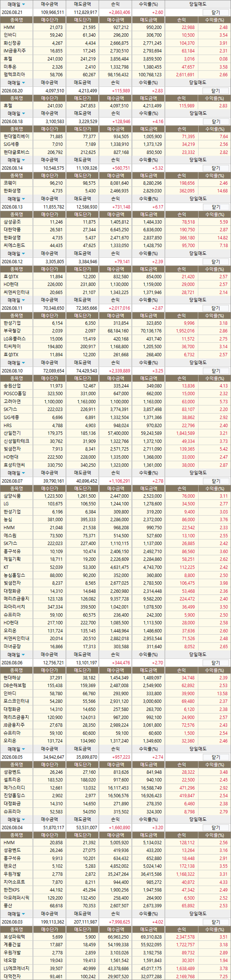
Task: Select the 진양홀딩스 row
Action: (115, 795)
